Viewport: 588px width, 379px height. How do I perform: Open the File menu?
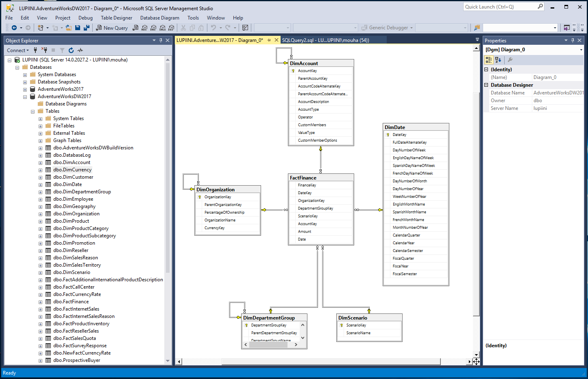[x=9, y=18]
